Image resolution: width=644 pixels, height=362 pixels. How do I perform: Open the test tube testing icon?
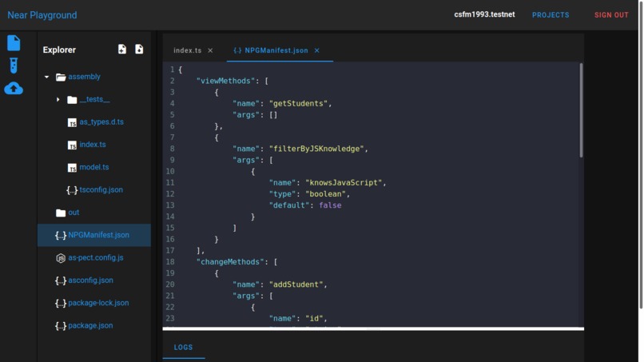[x=14, y=66]
